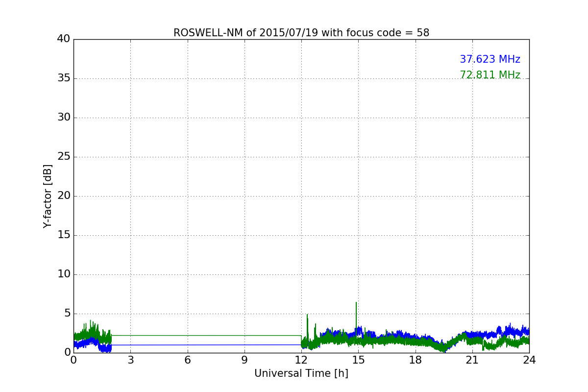Click the y-axis tick label '35'

(64, 78)
